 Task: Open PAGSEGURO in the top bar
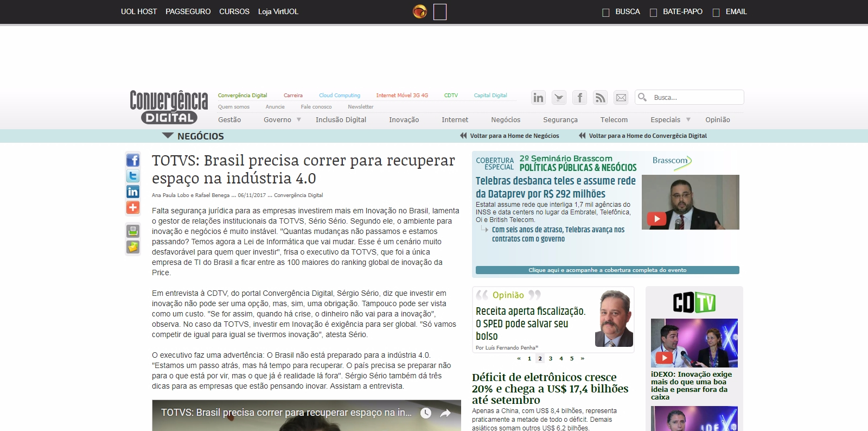point(188,11)
